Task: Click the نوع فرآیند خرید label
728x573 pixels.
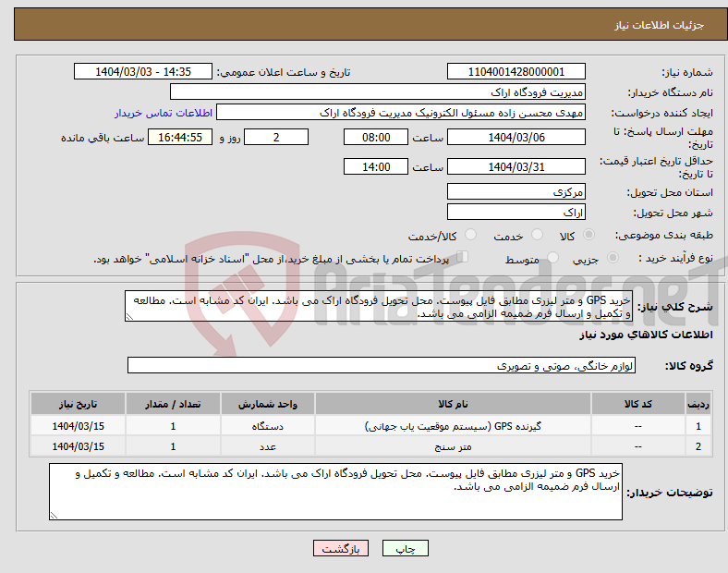Action: pos(676,258)
